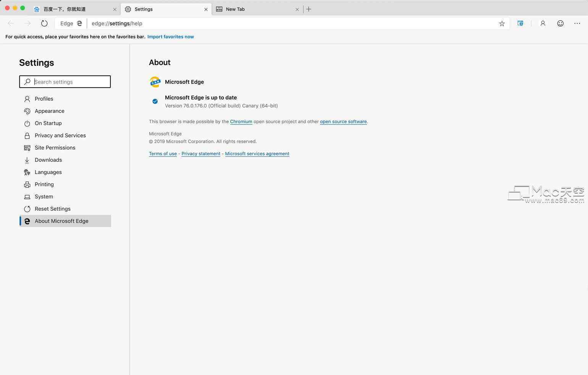Click the Appearance palette icon
This screenshot has width=588, height=375.
[27, 111]
